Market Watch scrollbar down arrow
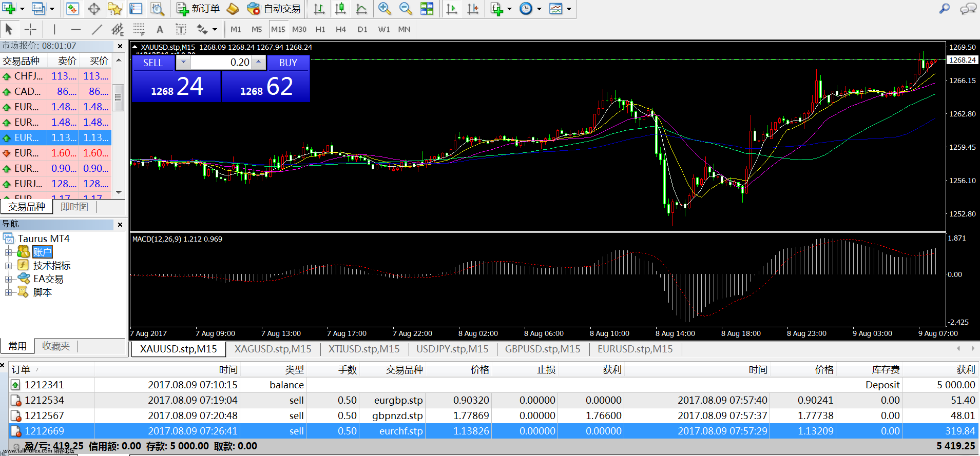 click(119, 193)
